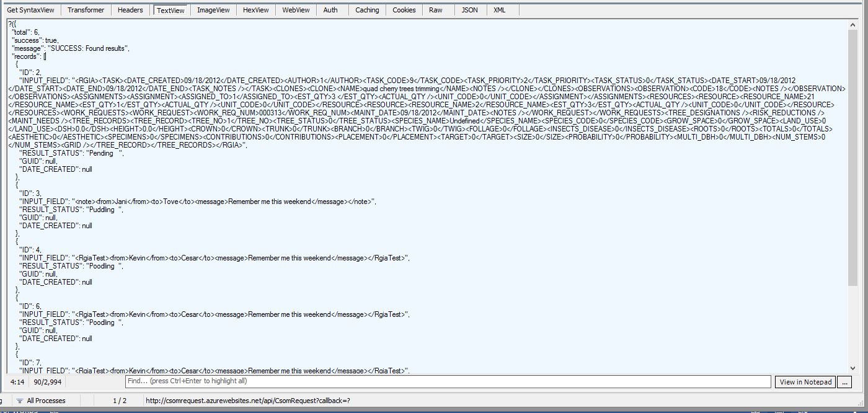View response in JSON tab

[x=469, y=10]
